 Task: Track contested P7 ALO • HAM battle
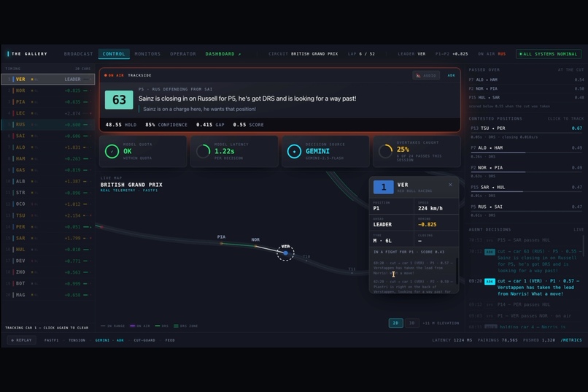click(x=527, y=152)
